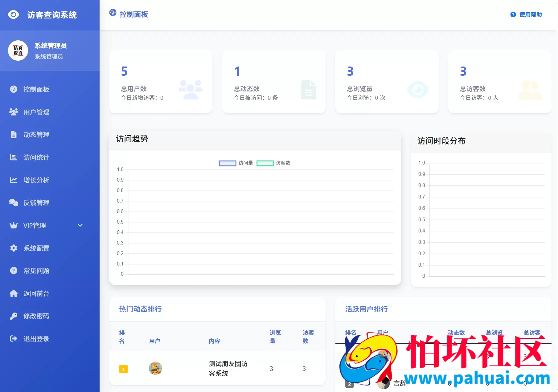Image resolution: width=558 pixels, height=392 pixels.
Task: Click the 活跃用户排行 section heading
Action: click(366, 309)
